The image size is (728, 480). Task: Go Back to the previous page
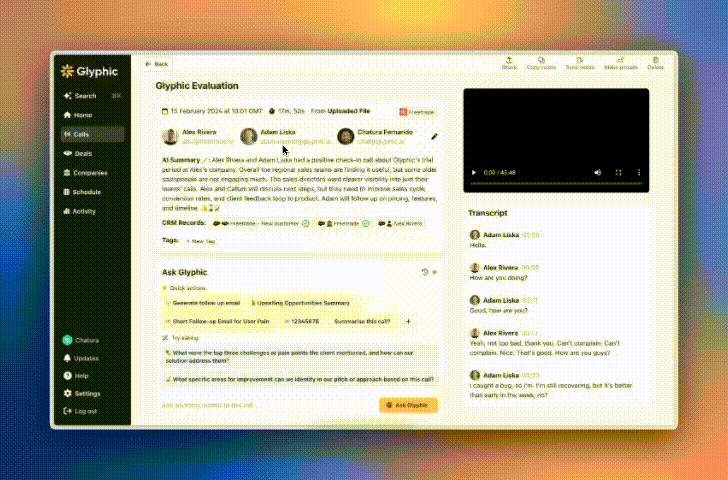(x=156, y=64)
